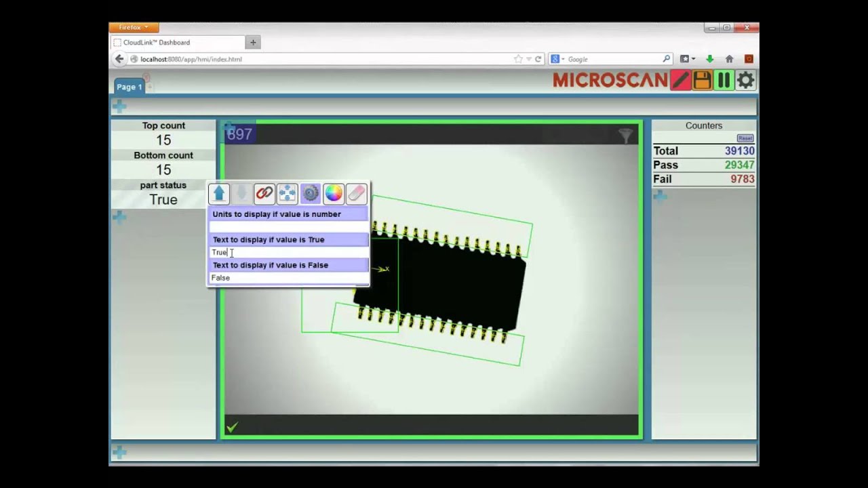Click the 'Text to display if value is False' label
Viewport: 868px width, 488px height.
[271, 265]
